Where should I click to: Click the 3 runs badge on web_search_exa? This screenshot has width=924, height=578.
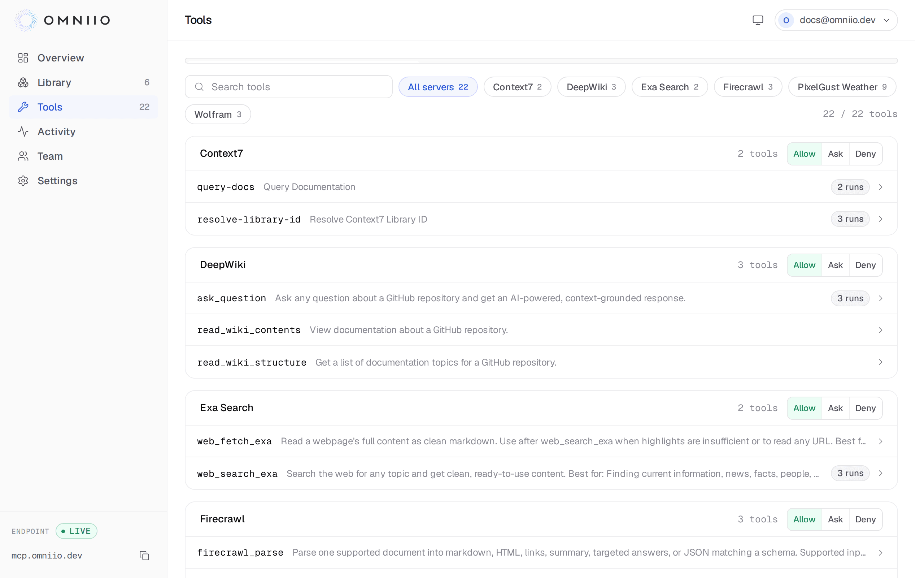click(x=850, y=473)
